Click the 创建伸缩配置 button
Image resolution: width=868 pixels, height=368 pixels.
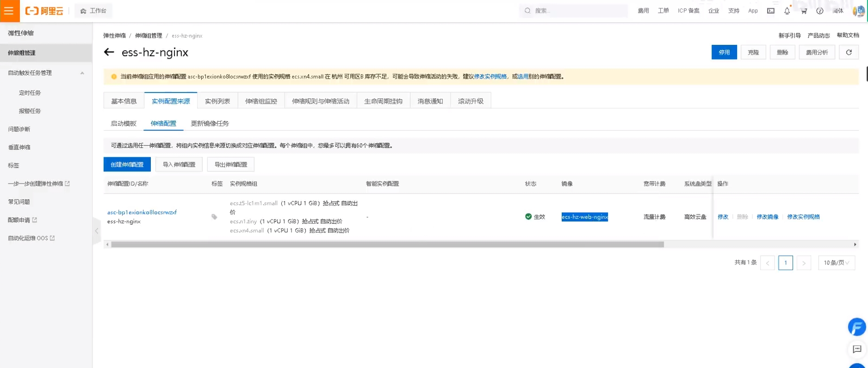pyautogui.click(x=127, y=165)
